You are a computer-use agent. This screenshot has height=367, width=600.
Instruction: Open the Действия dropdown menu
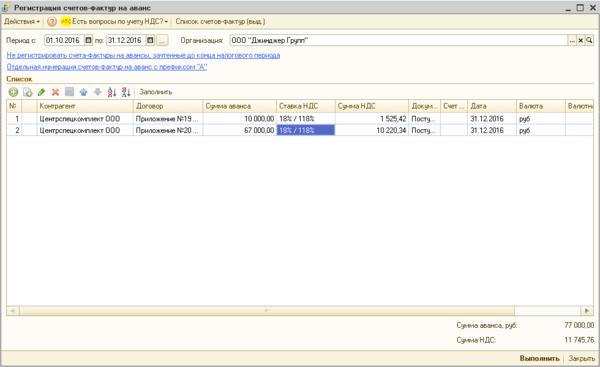click(22, 21)
